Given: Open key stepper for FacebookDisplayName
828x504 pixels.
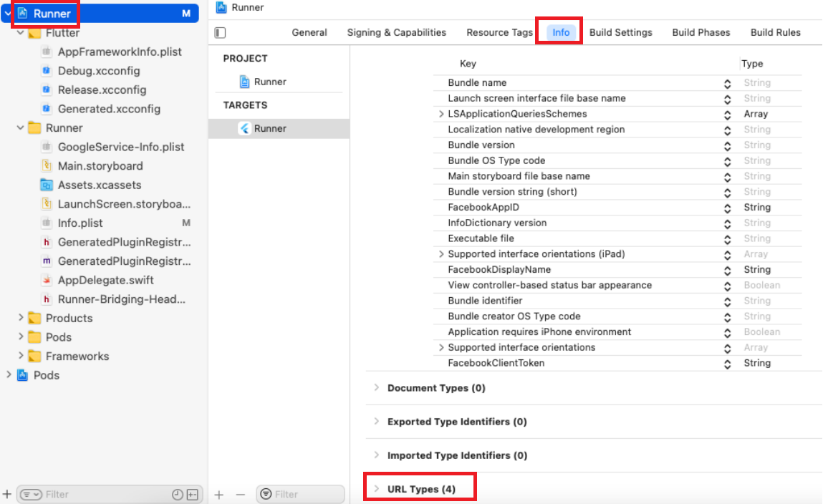Looking at the screenshot, I should 727,270.
